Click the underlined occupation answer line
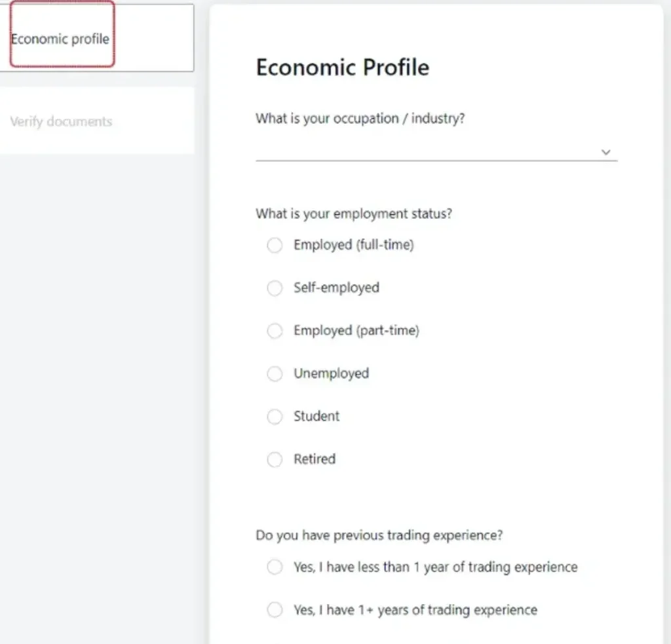671x644 pixels. coord(432,158)
